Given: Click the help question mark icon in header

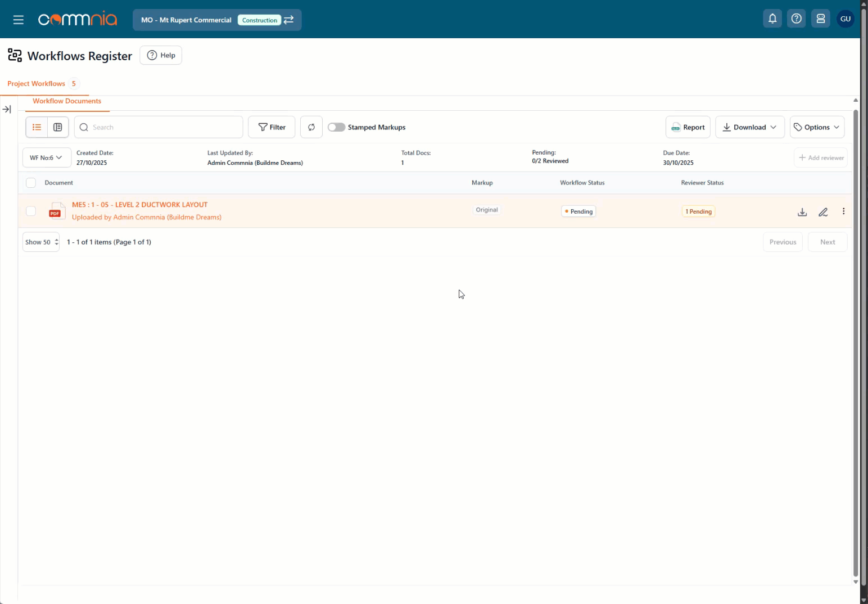Looking at the screenshot, I should [x=796, y=19].
